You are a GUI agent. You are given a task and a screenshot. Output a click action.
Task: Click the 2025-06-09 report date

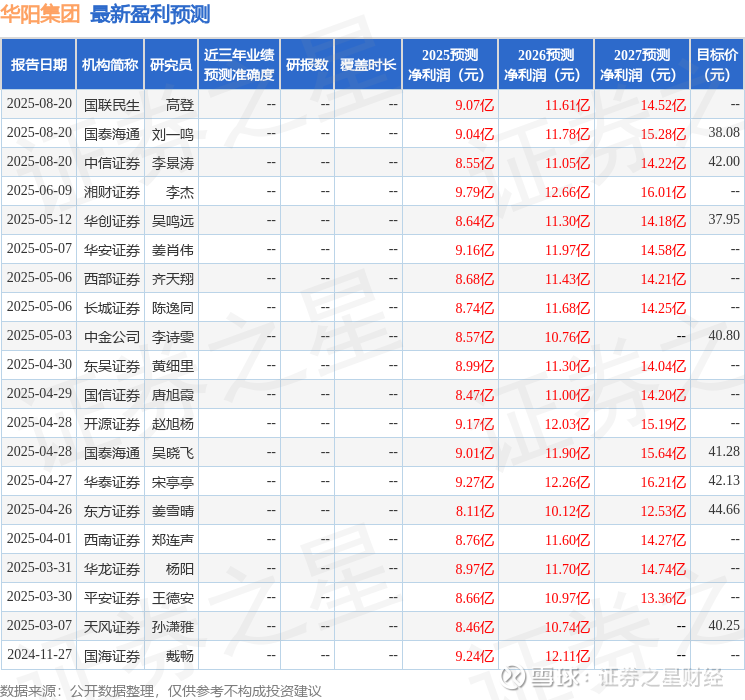click(x=39, y=191)
